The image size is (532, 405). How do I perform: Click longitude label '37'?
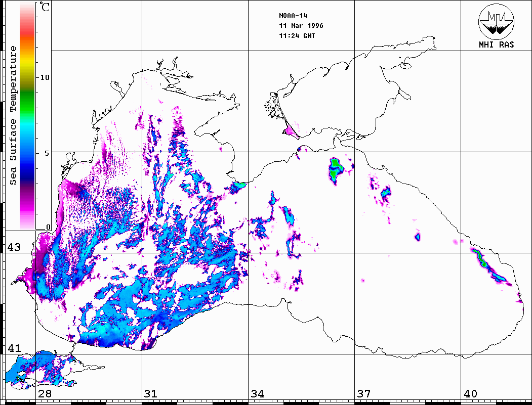click(364, 393)
